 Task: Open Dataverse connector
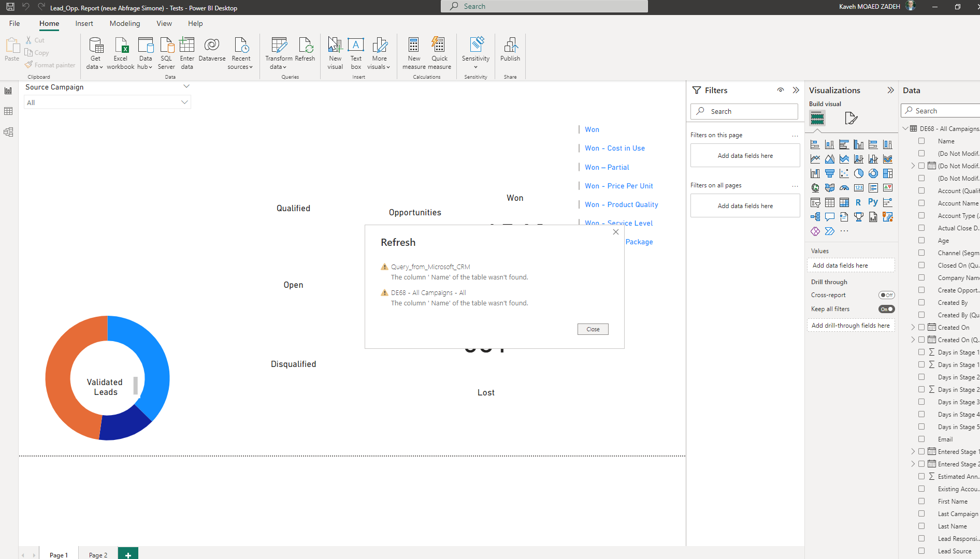click(x=212, y=50)
